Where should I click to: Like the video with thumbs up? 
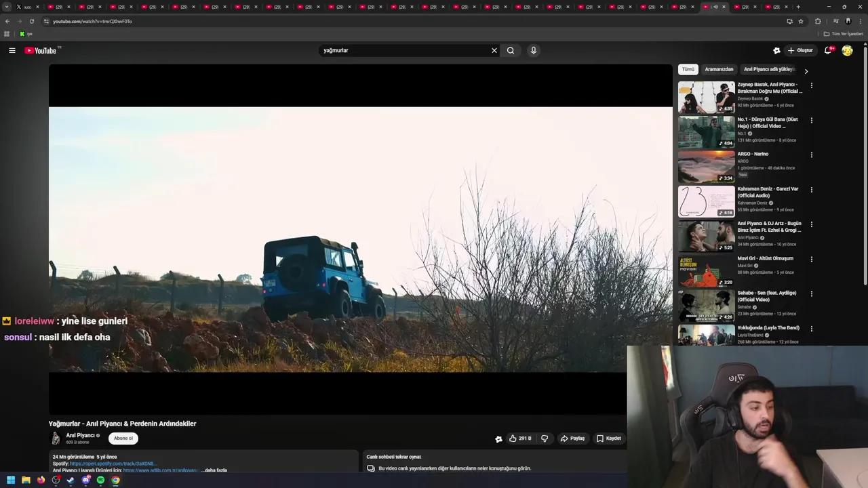[x=520, y=439]
